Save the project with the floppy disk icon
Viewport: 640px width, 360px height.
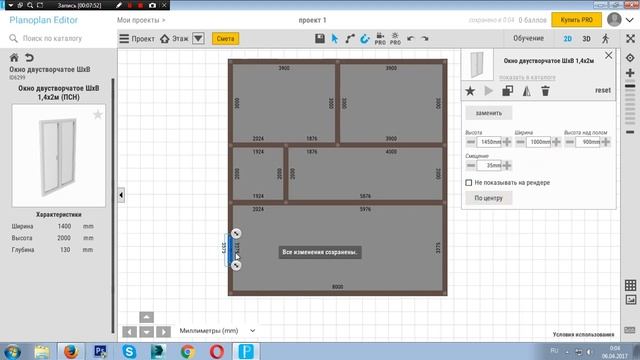coord(320,38)
